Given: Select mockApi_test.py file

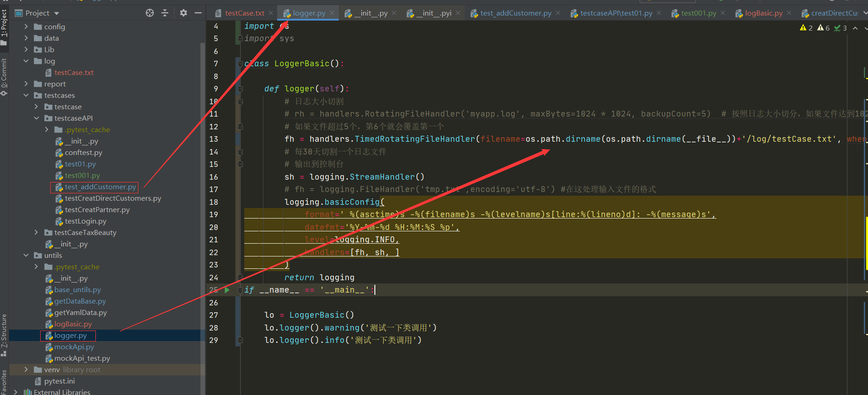Looking at the screenshot, I should tap(82, 358).
